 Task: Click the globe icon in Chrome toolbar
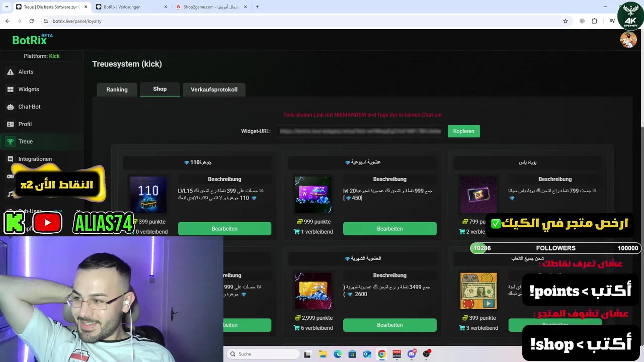coord(582,21)
